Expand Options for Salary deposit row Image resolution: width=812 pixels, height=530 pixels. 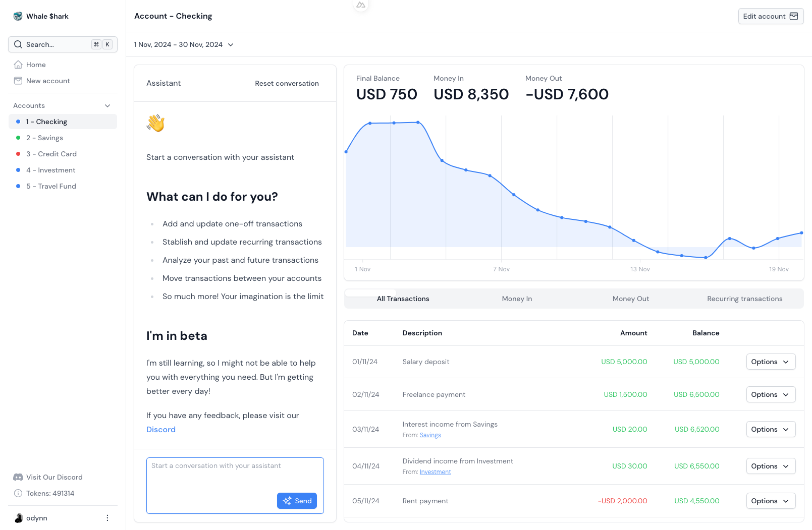point(771,362)
